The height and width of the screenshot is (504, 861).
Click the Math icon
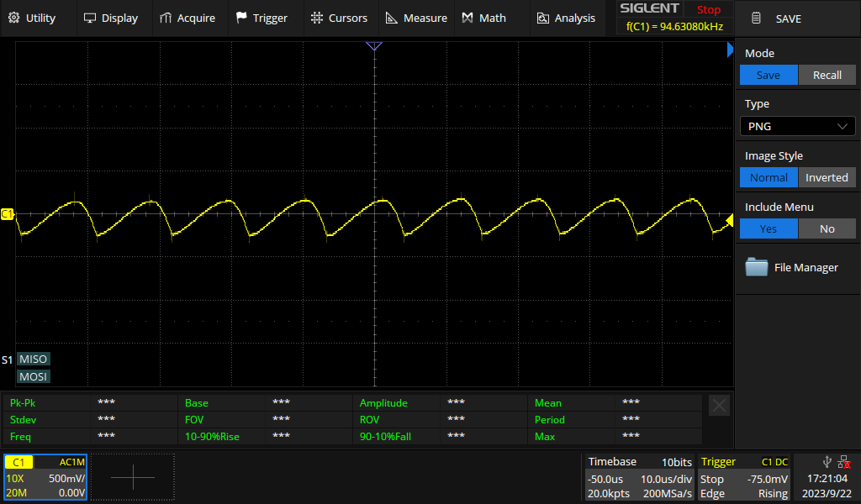(467, 18)
